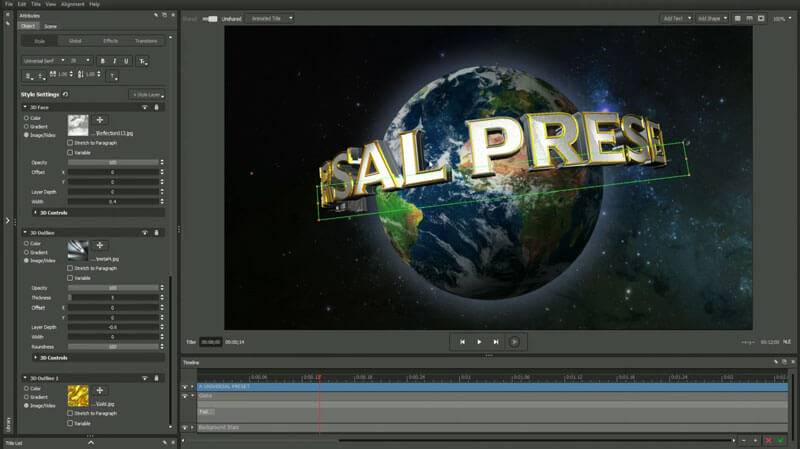800x449 pixels.
Task: Enable Variable checkbox under 3D Face
Action: coord(70,153)
